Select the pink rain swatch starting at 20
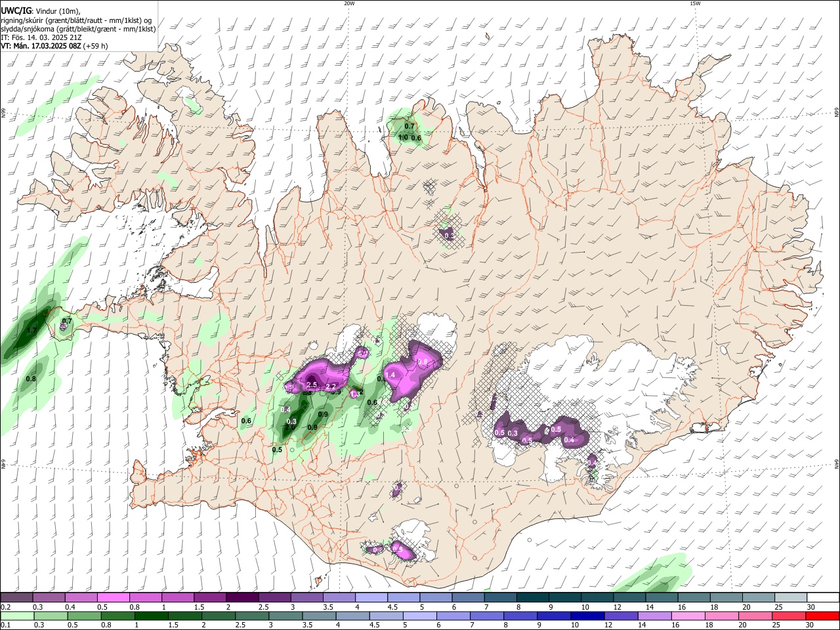Viewport: 840px width, 630px height. (x=756, y=616)
